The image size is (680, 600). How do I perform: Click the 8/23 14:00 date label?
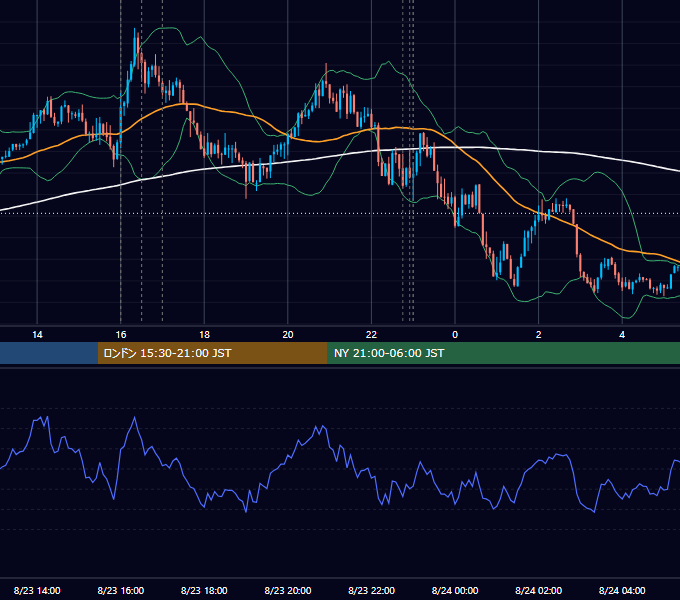(x=37, y=590)
